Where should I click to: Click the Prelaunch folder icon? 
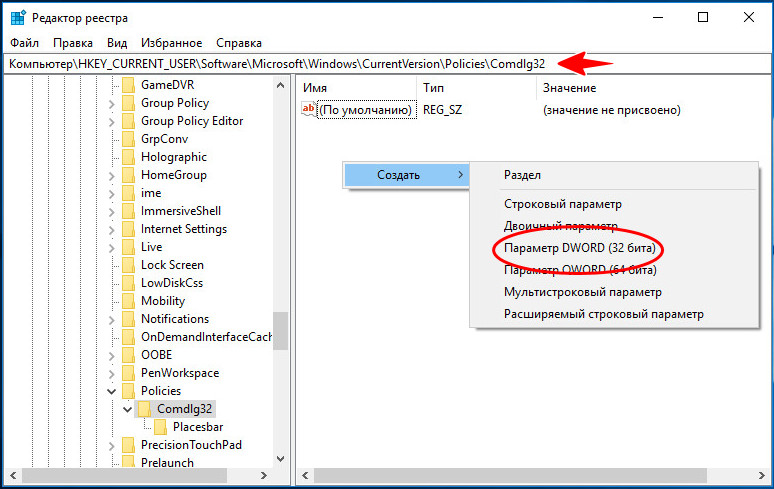point(128,462)
